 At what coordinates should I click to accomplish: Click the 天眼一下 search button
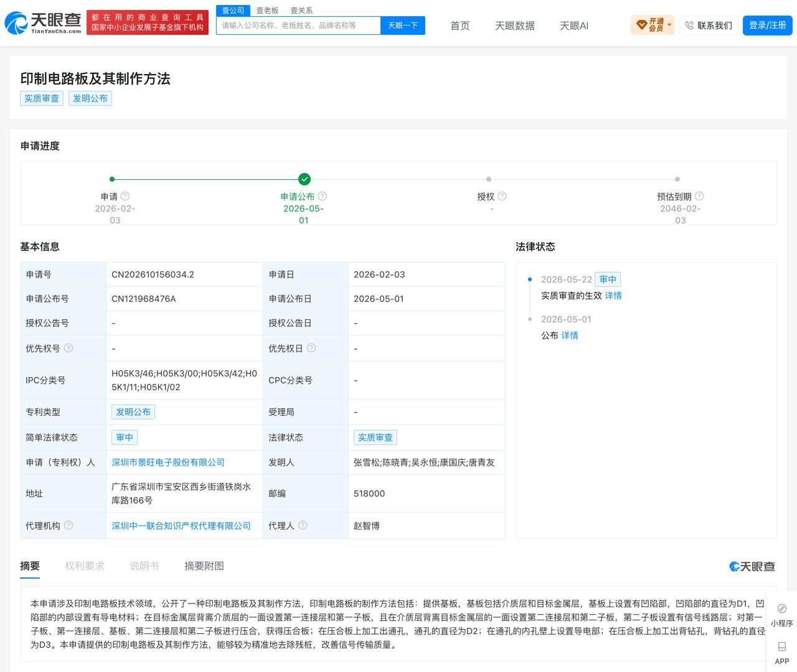tap(402, 26)
